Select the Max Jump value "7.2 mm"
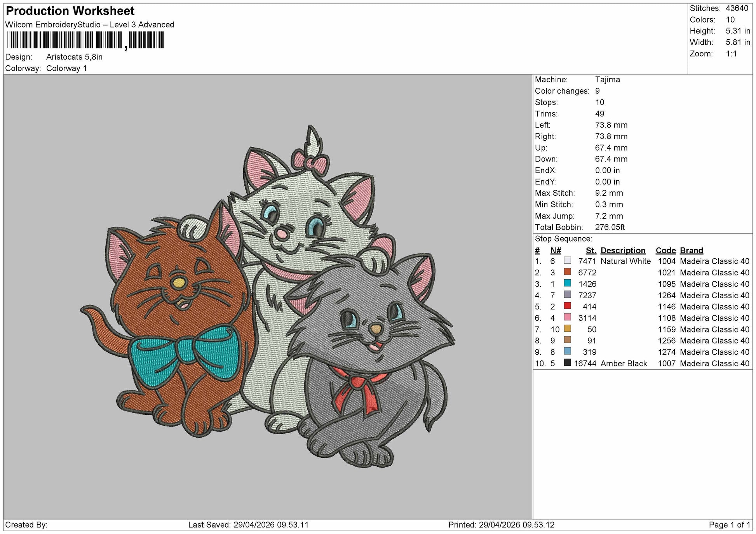 (609, 216)
